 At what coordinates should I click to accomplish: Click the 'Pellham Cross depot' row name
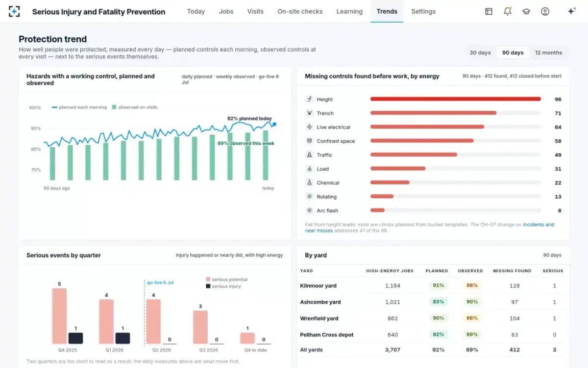tap(327, 335)
